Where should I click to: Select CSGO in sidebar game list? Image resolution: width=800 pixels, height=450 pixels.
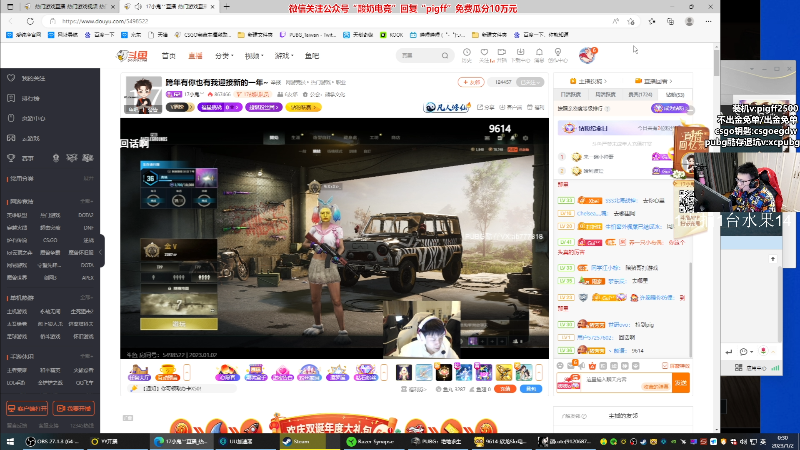click(50, 240)
